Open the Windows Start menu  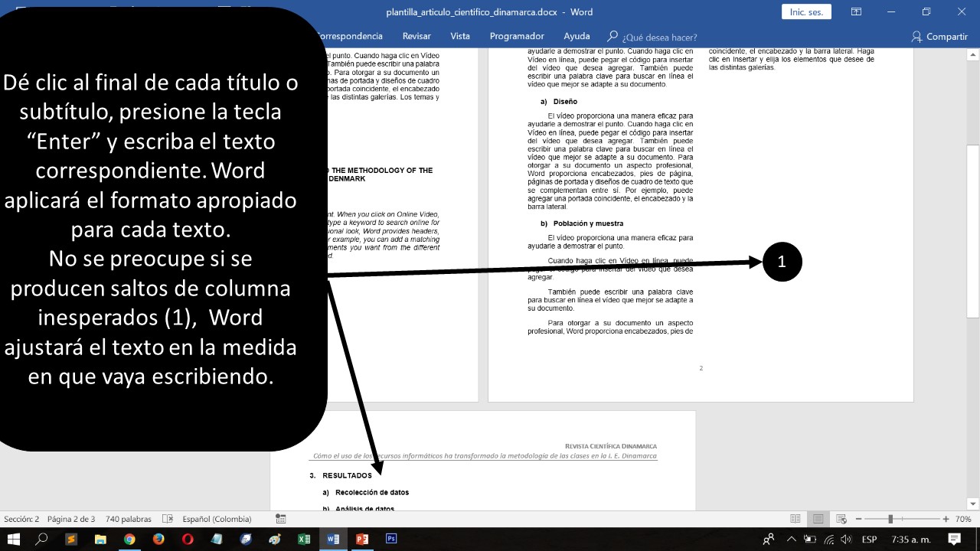click(14, 539)
